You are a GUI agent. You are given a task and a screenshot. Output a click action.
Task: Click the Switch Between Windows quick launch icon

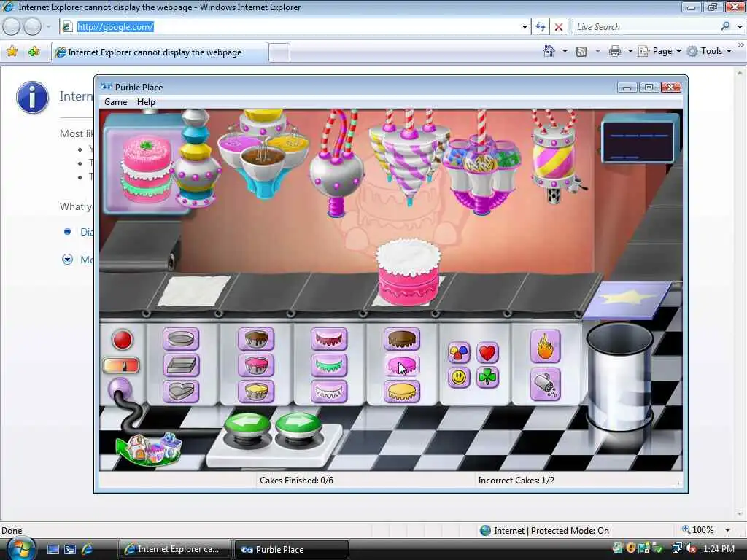pos(70,549)
